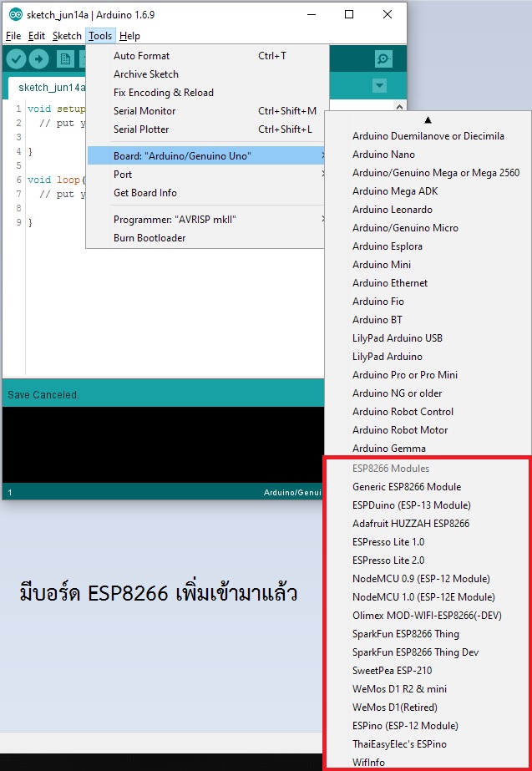Viewport: 532px width, 771px height.
Task: Select SweetPea ESP-210
Action: 428,670
